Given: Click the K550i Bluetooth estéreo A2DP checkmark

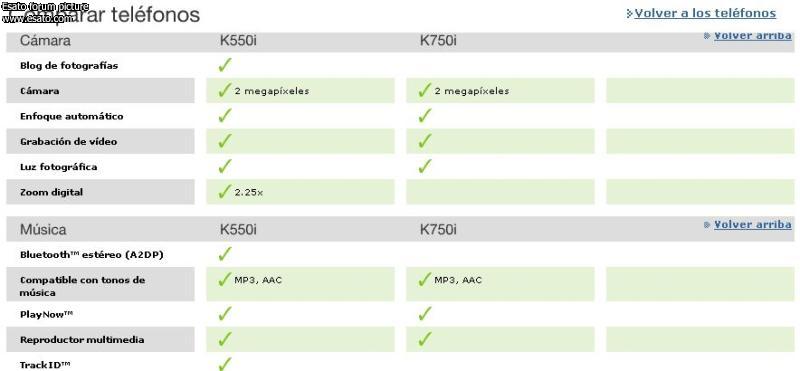Looking at the screenshot, I should tap(224, 254).
